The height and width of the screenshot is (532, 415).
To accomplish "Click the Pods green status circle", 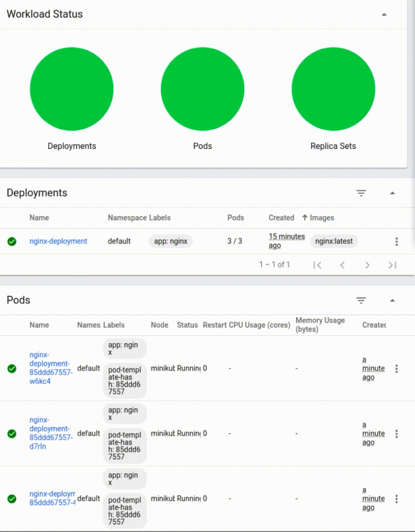I will (202, 89).
